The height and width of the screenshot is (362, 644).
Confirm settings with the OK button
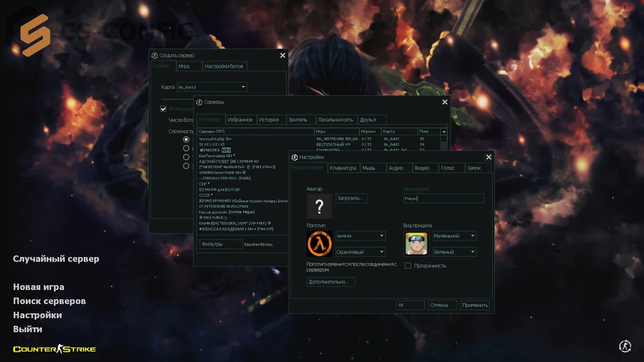[410, 305]
